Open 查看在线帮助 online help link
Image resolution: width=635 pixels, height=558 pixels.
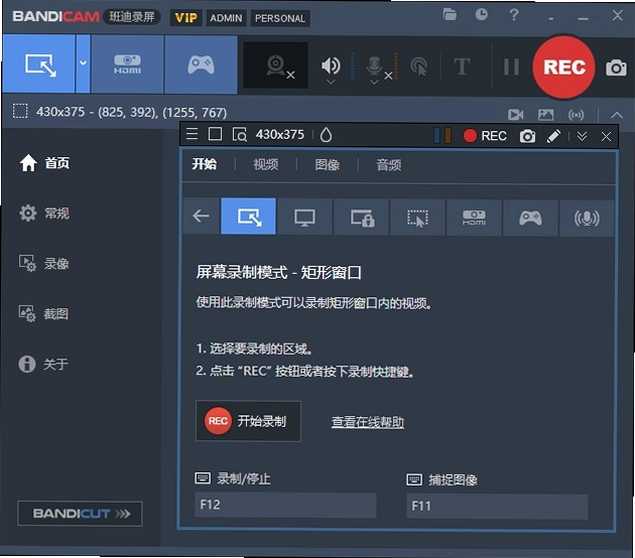click(x=368, y=422)
